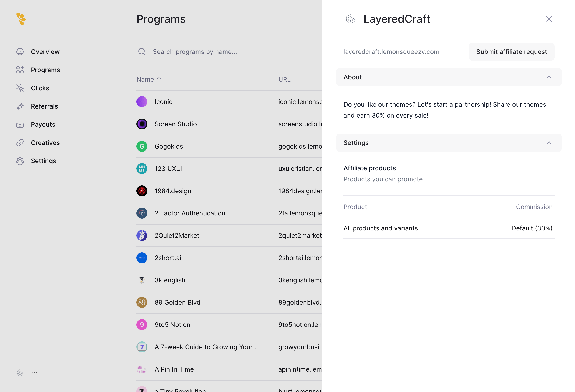Viewport: 575px width, 392px height.
Task: Click the search magnifier icon
Action: coord(142,52)
